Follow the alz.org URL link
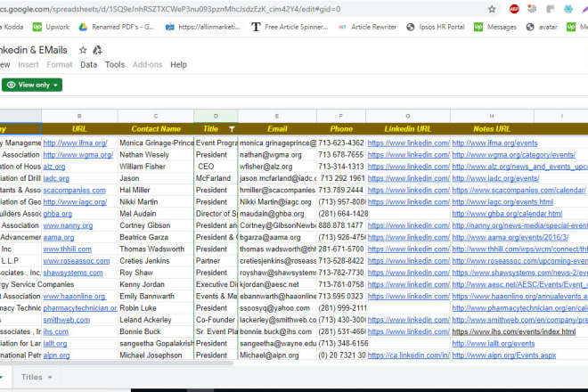 54,167
